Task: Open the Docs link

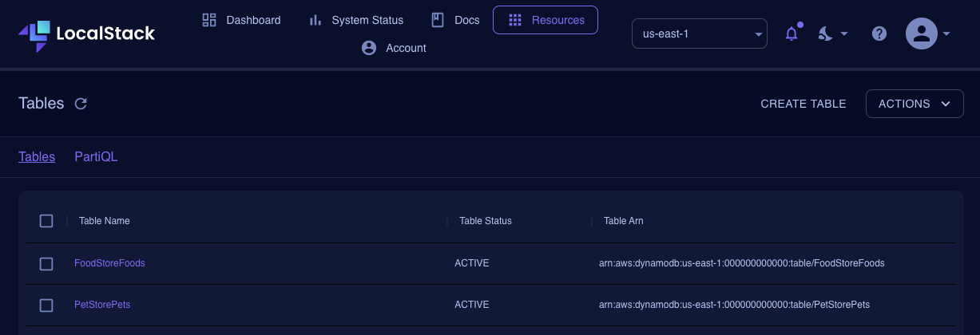Action: coord(455,20)
